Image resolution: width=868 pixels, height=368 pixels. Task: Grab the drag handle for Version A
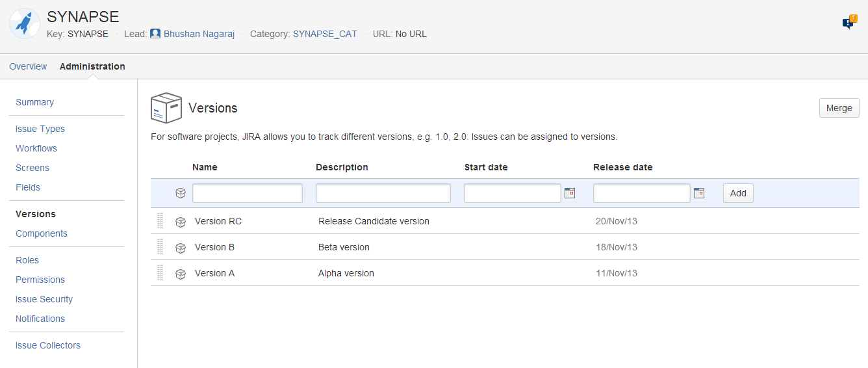[x=160, y=273]
